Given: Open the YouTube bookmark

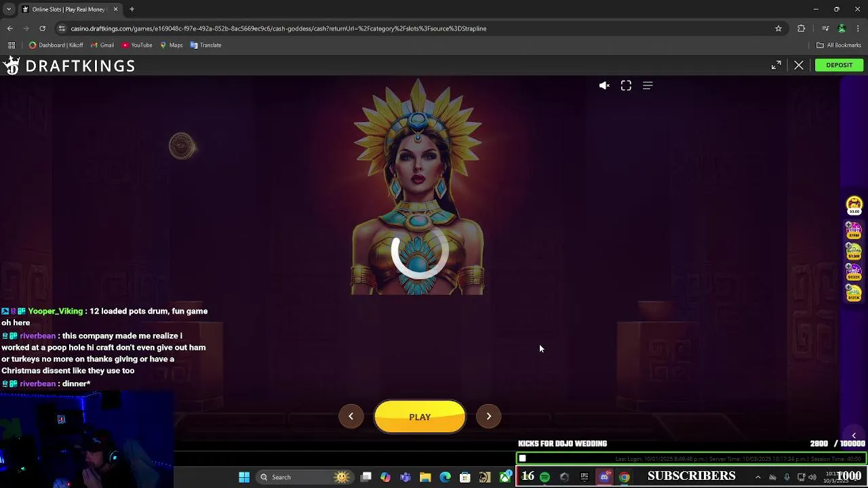Looking at the screenshot, I should click(137, 45).
